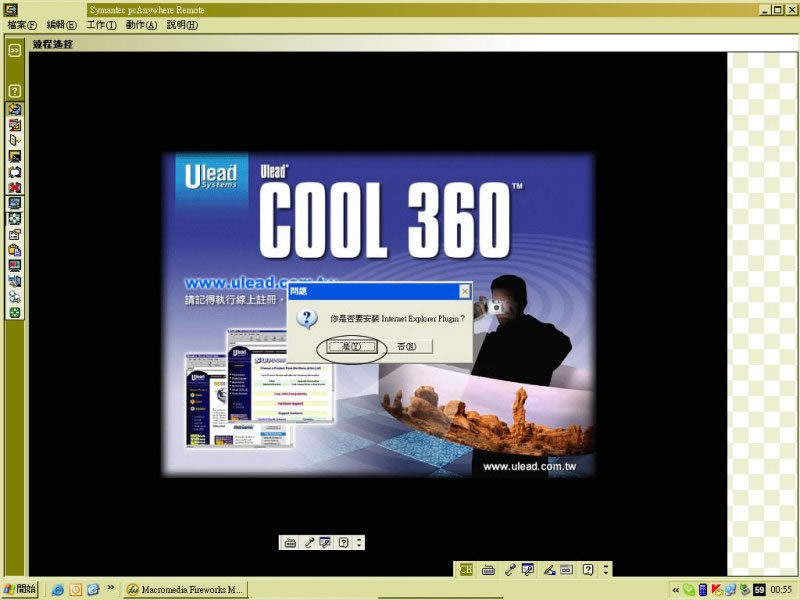Click the 00:55 system clock
Image resolution: width=800 pixels, height=600 pixels.
781,590
